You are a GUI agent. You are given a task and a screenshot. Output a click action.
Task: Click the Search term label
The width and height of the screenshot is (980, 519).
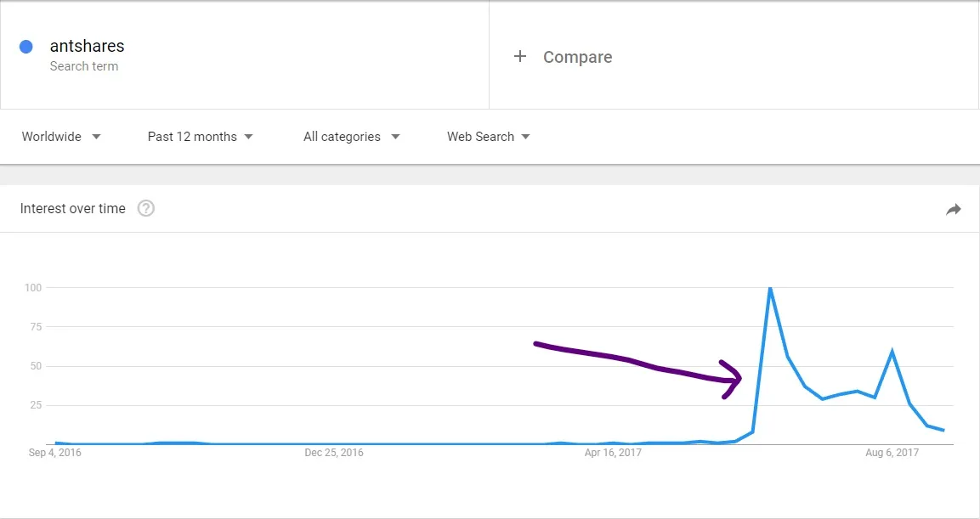84,66
